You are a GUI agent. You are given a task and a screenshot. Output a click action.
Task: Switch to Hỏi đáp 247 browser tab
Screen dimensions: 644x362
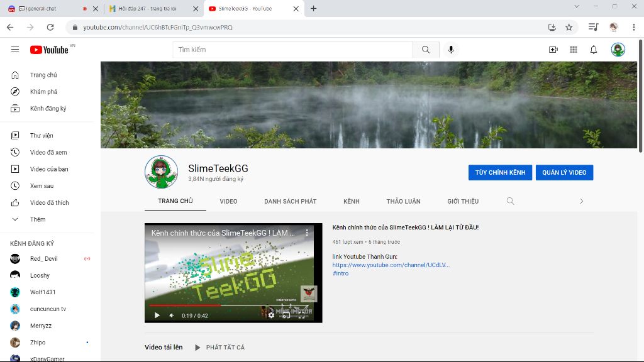point(148,9)
